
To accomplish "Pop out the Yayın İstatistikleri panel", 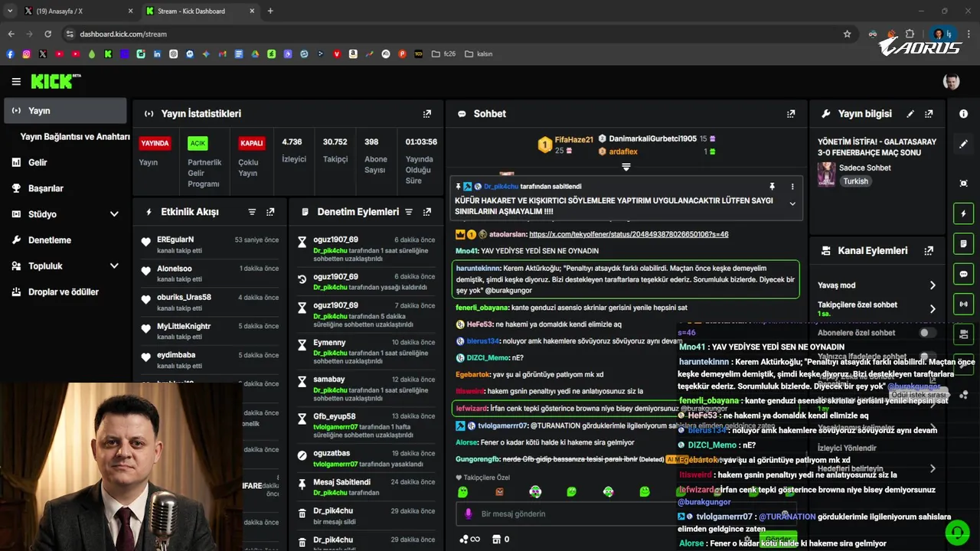I will (x=427, y=113).
